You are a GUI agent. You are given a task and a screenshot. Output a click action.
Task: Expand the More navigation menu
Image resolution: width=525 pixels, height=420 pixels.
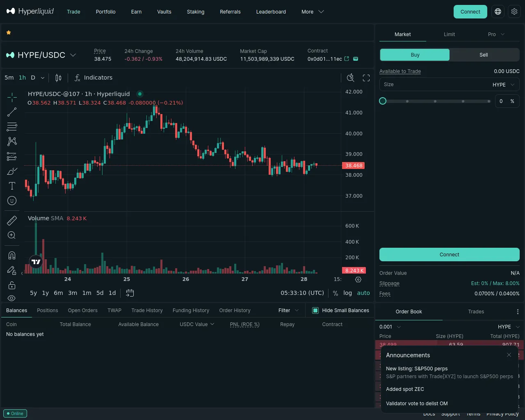click(x=313, y=12)
